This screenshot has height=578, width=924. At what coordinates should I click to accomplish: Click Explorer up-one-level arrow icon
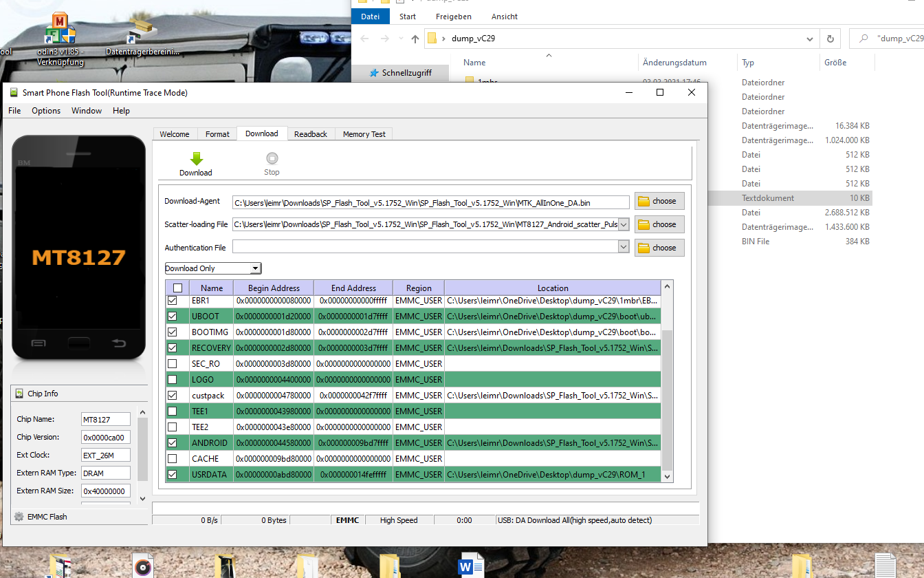click(x=415, y=39)
